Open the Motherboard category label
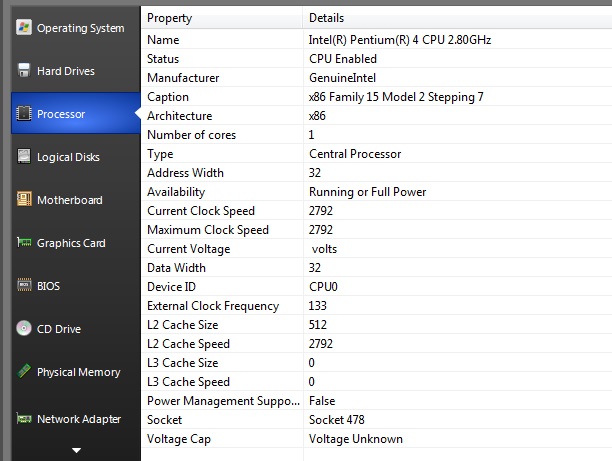The image size is (612, 461). click(x=69, y=200)
